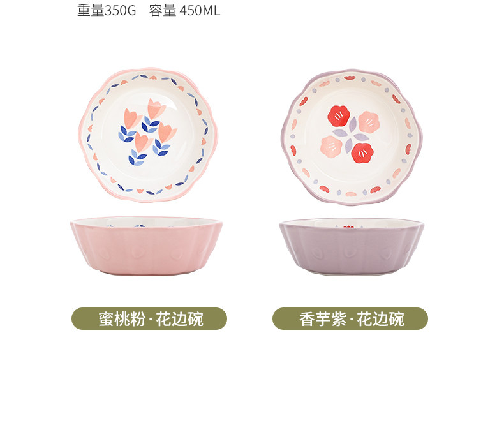Click the pink bowl's embossed outer wall
The image size is (504, 444).
click(x=146, y=251)
